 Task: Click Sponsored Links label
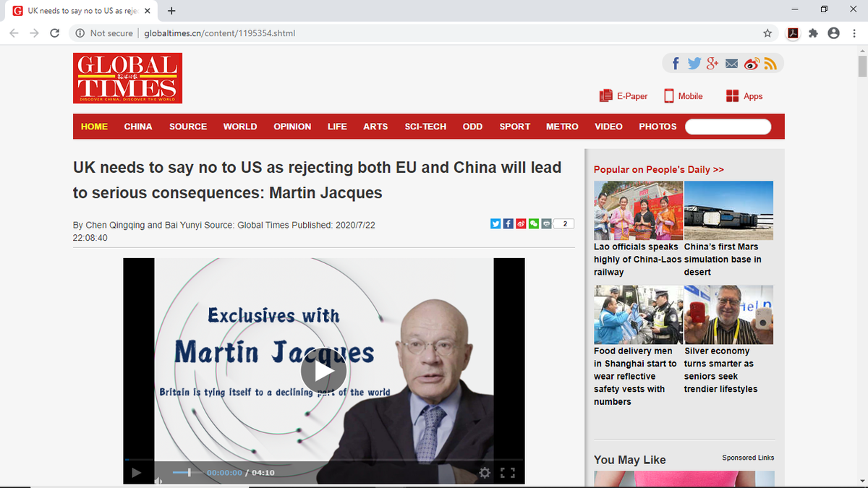click(x=748, y=458)
